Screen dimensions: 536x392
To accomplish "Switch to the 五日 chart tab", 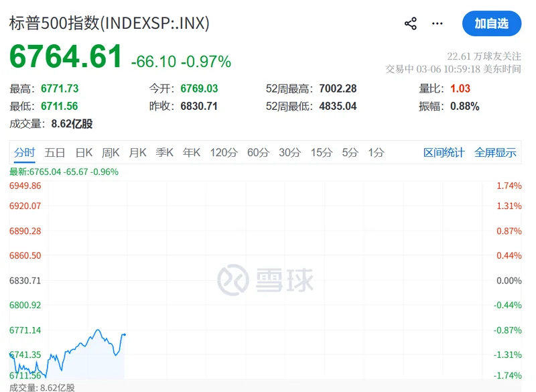I will pyautogui.click(x=55, y=152).
